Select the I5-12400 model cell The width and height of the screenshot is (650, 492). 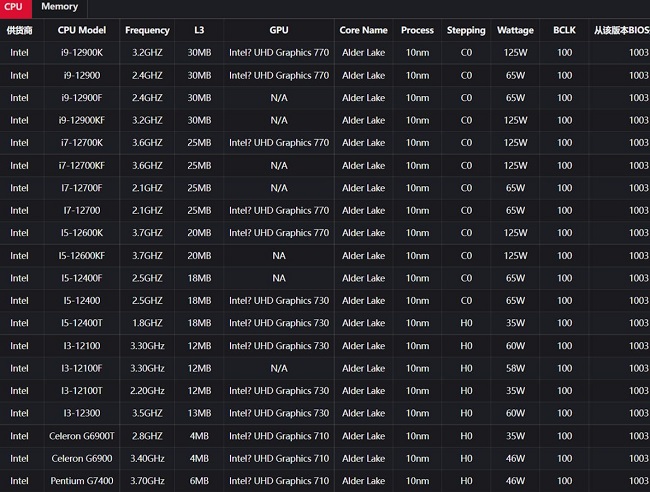coord(82,300)
